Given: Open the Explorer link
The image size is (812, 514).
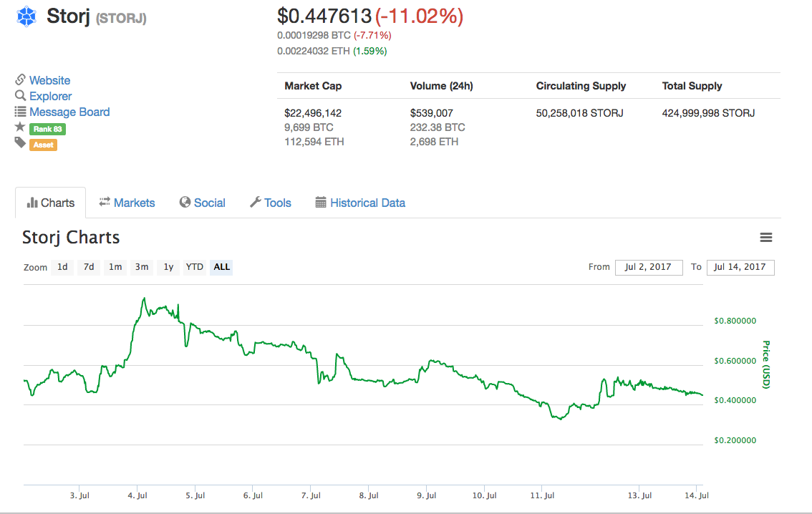Looking at the screenshot, I should click(50, 96).
